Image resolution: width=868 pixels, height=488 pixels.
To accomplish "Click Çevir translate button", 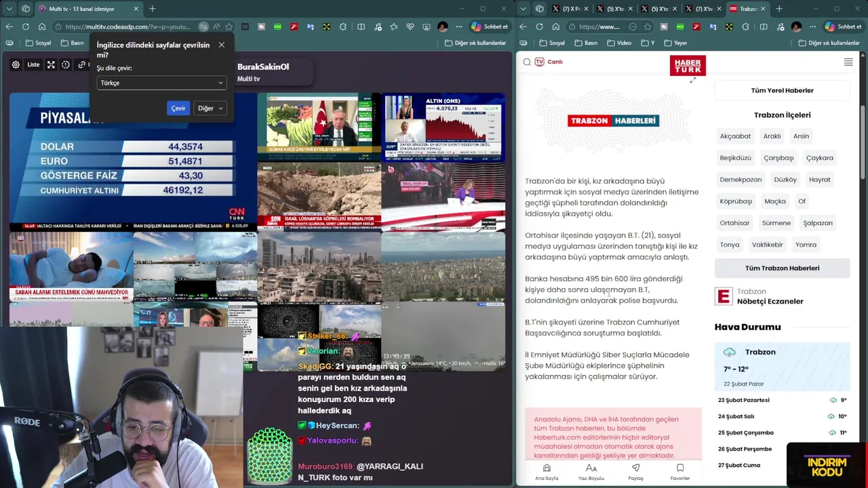I will coord(178,108).
